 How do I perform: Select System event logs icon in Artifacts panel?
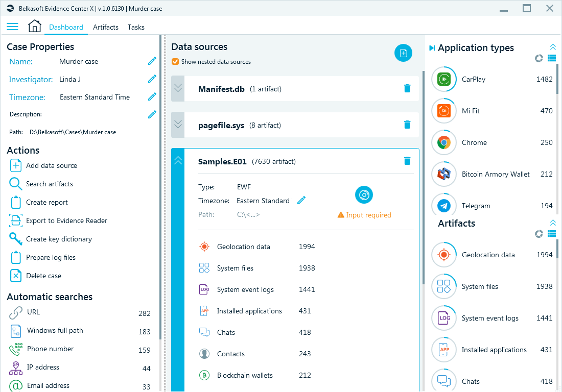pos(443,318)
